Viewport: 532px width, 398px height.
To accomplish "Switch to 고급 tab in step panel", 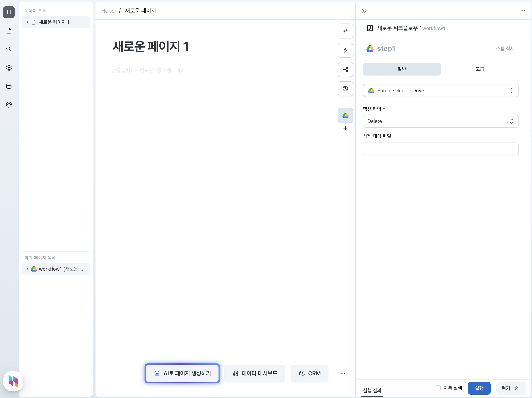I will [480, 69].
